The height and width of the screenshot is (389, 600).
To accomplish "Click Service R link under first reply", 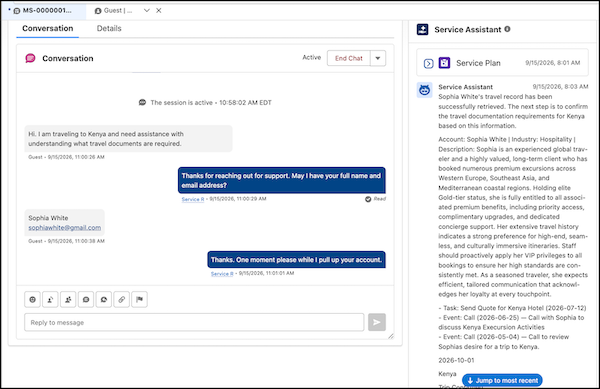I will 193,199.
